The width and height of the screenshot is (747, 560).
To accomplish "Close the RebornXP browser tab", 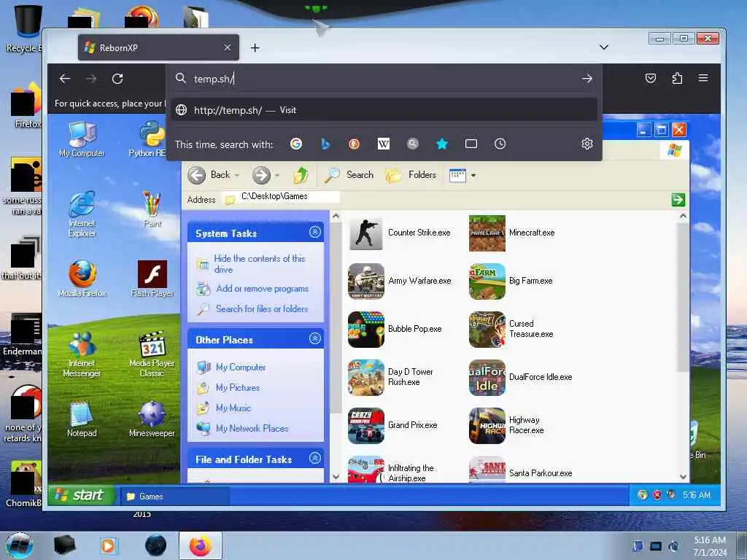I will pos(228,47).
